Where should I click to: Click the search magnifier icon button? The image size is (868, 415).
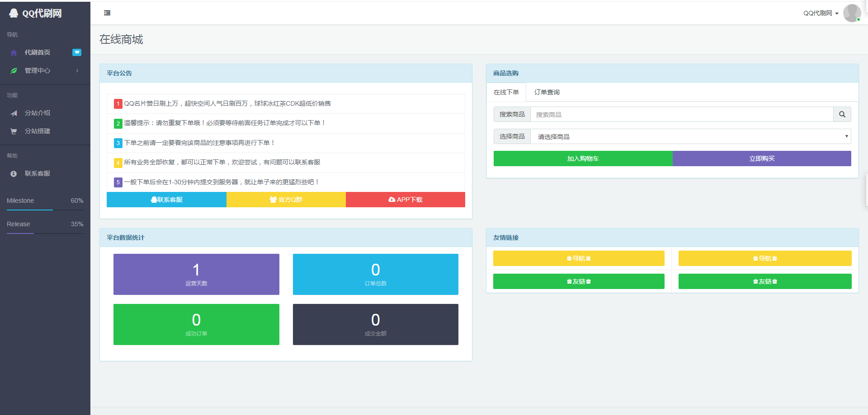tap(842, 114)
